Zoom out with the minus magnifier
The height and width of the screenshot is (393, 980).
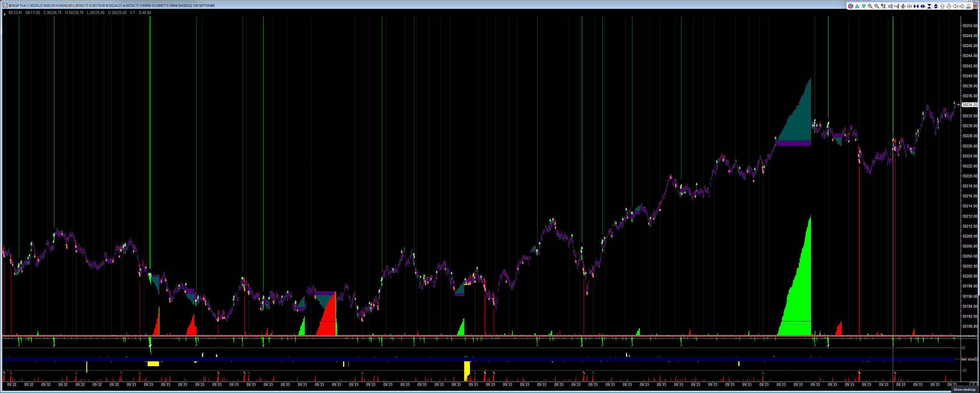coord(877,6)
